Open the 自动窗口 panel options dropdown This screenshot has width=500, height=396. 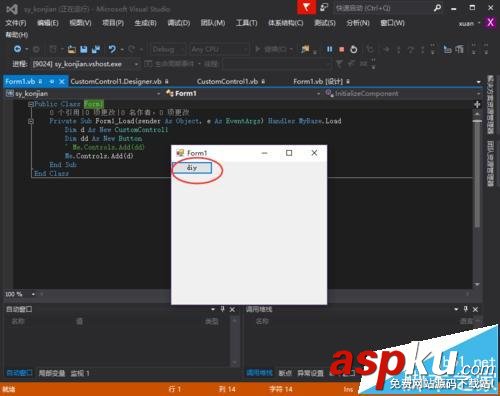click(x=213, y=309)
